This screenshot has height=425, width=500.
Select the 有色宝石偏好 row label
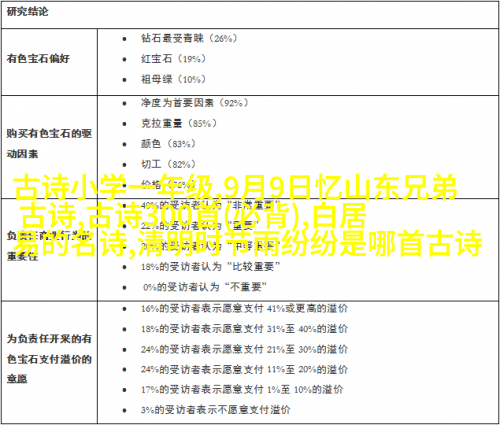pos(38,59)
